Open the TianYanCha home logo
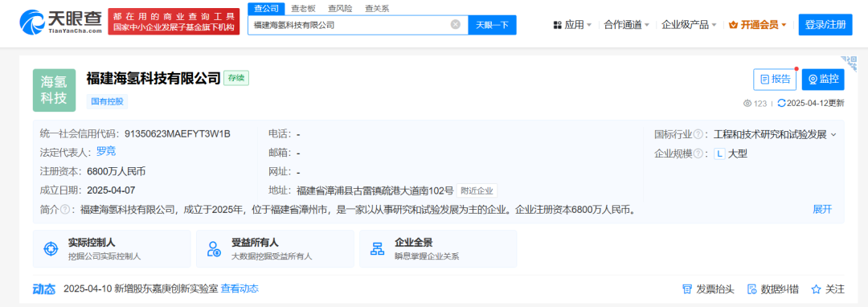Image resolution: width=868 pixels, height=307 pixels. pyautogui.click(x=60, y=23)
